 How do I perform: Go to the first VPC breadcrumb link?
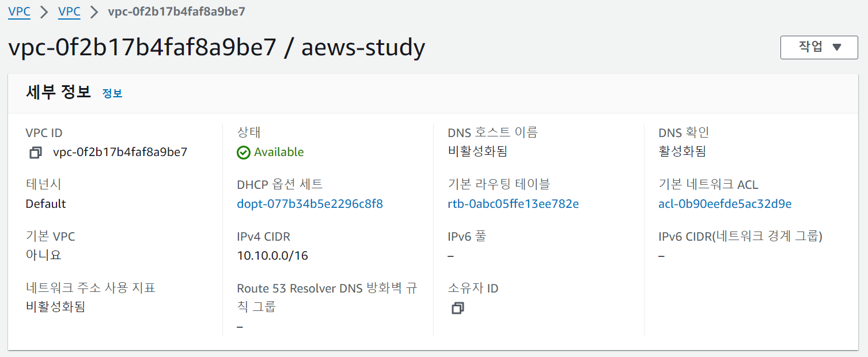click(20, 11)
